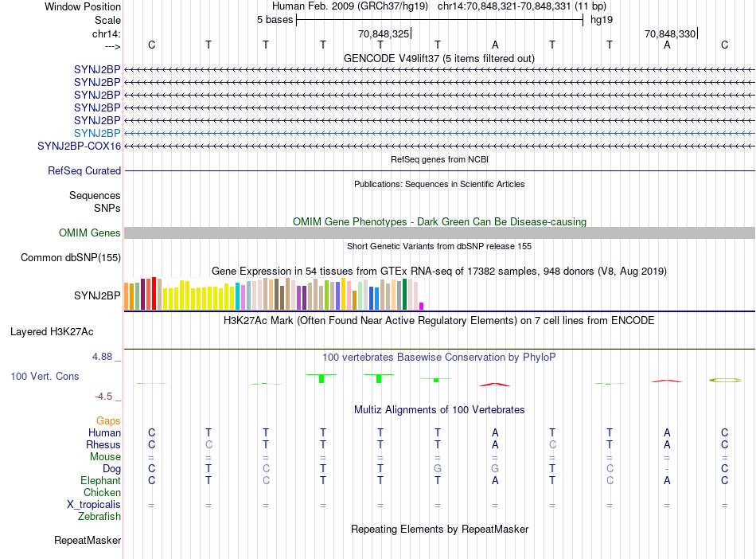The width and height of the screenshot is (756, 559).
Task: Click the SNPs label of the Publications track
Action: pyautogui.click(x=107, y=208)
